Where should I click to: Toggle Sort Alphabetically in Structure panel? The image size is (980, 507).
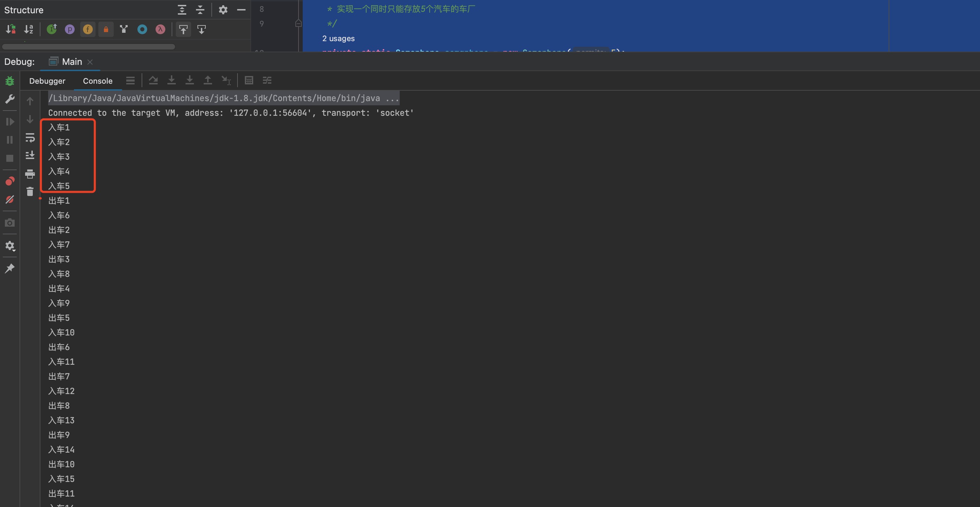tap(29, 29)
